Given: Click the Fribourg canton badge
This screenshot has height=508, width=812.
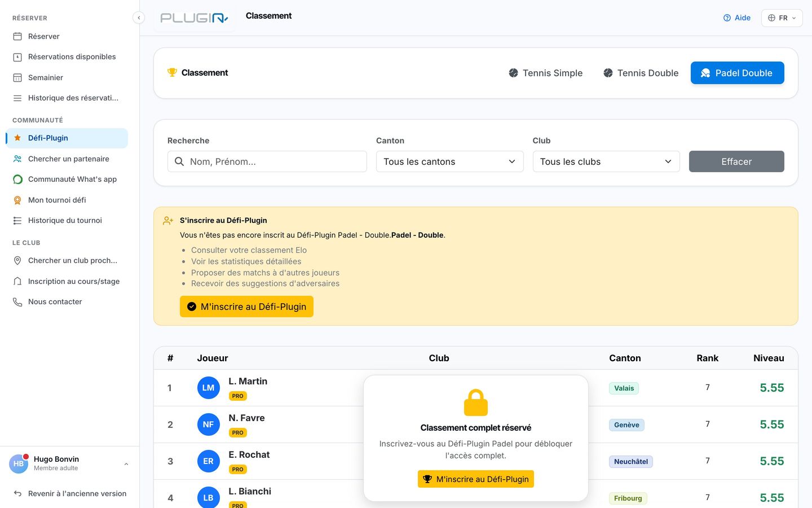Looking at the screenshot, I should point(628,498).
